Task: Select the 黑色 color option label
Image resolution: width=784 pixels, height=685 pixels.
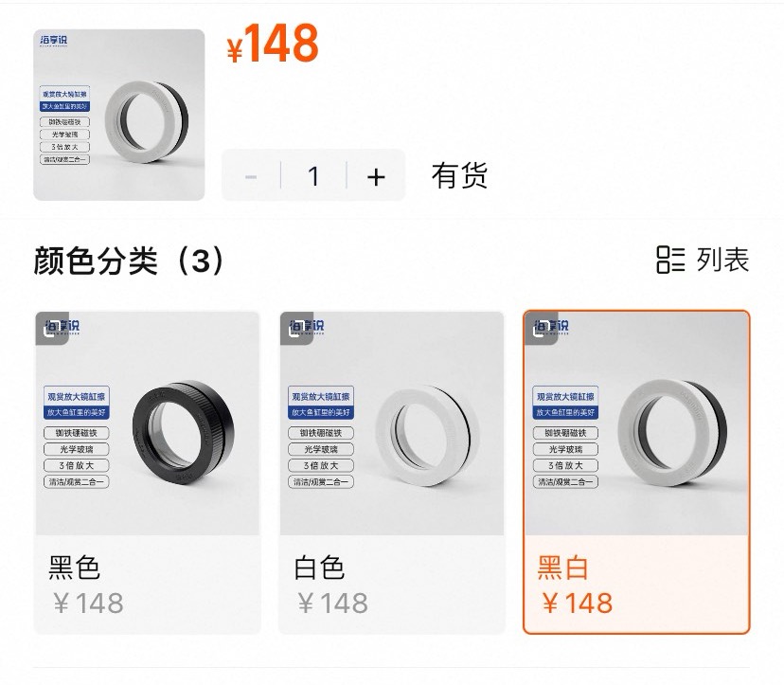Action: (74, 568)
